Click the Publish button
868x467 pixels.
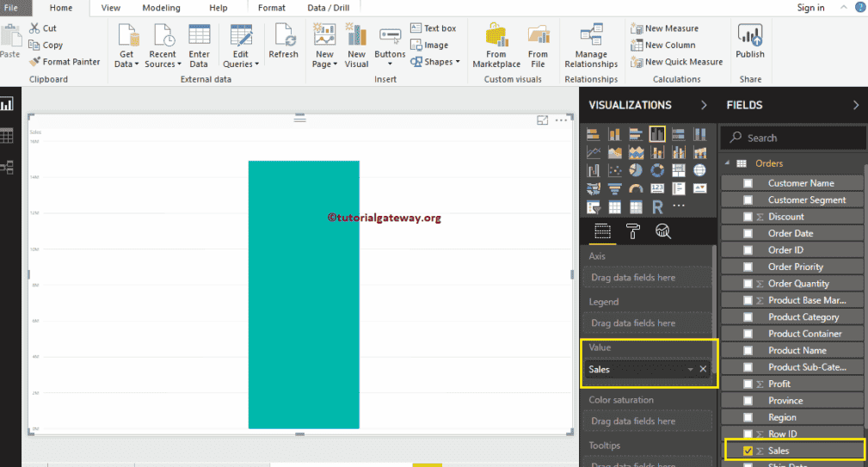[x=750, y=41]
